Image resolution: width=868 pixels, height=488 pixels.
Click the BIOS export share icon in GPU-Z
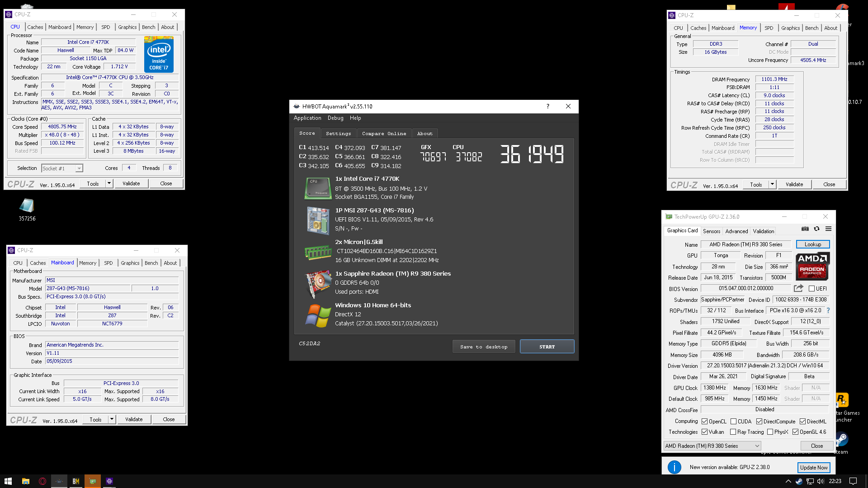click(x=798, y=288)
